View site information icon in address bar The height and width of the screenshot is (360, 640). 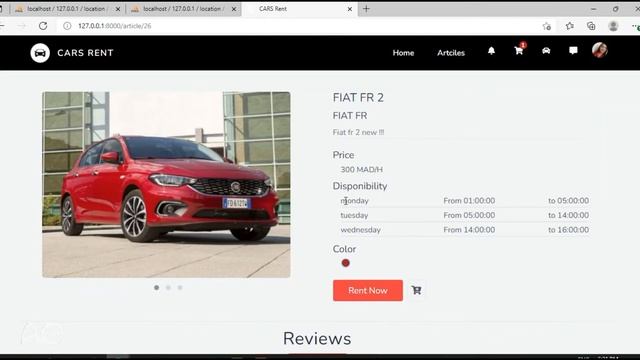click(67, 26)
